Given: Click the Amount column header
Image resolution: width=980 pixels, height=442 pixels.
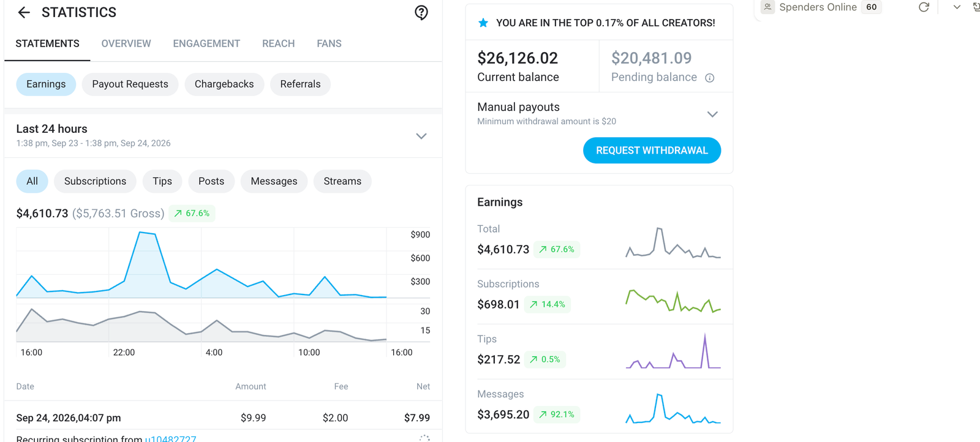Looking at the screenshot, I should pyautogui.click(x=251, y=386).
